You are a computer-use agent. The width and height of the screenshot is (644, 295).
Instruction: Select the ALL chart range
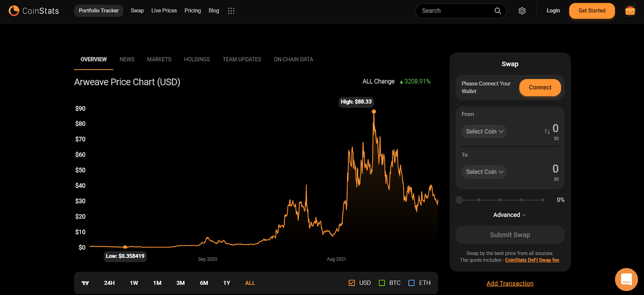click(250, 283)
